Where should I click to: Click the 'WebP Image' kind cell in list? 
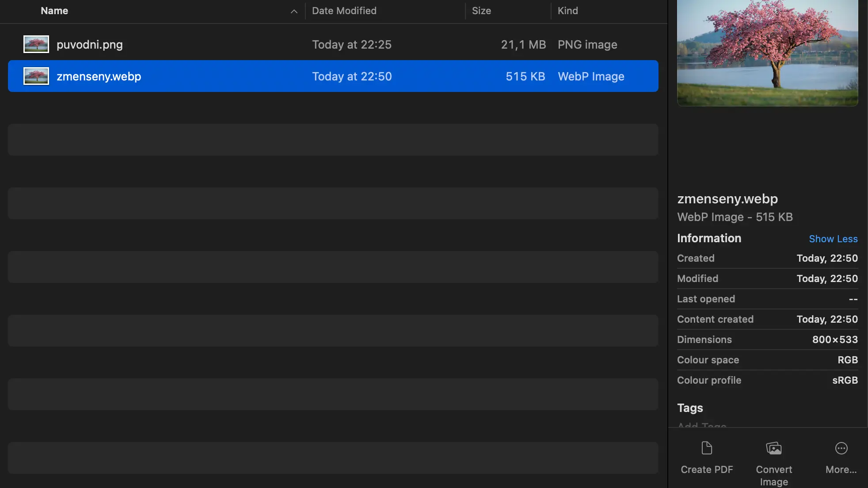point(591,76)
